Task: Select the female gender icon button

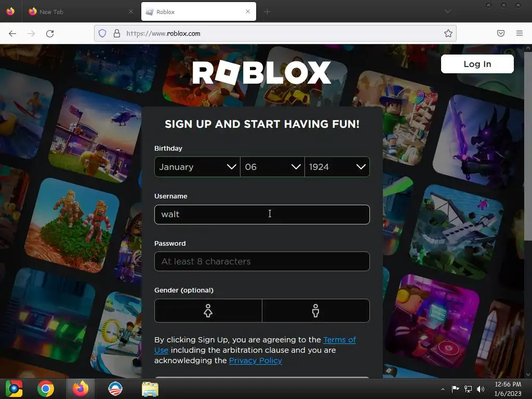Action: [208, 311]
